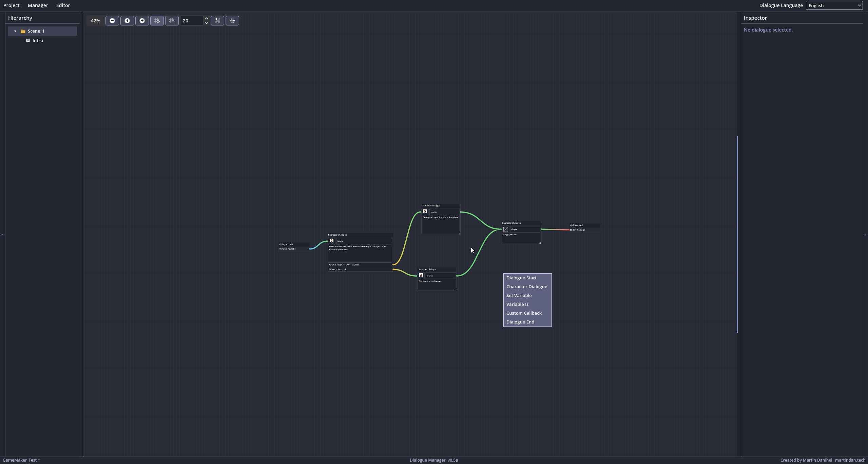Choose Dialogue Start from context menu
This screenshot has height=464, width=868.
coord(527,278)
